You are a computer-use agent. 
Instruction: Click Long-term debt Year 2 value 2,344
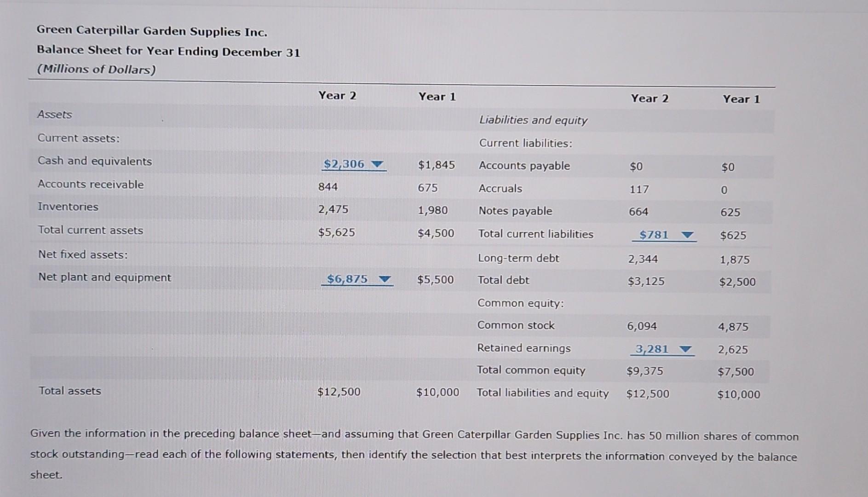point(643,259)
